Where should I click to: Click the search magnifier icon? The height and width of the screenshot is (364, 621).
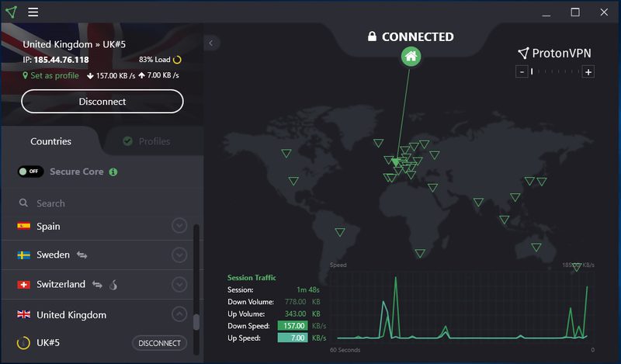pos(23,203)
